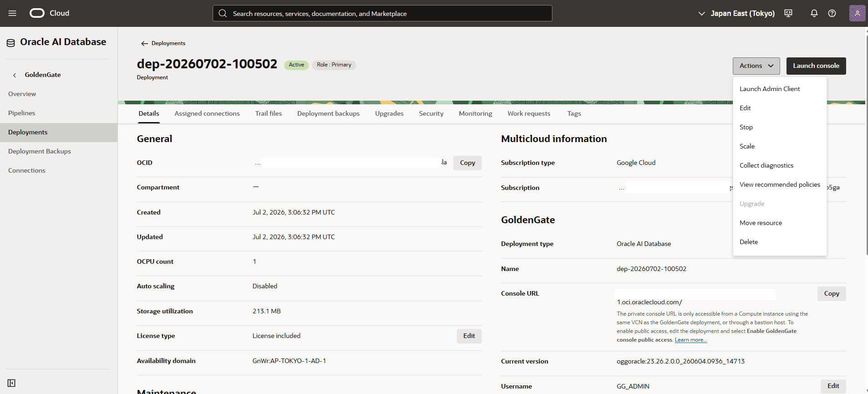Click the Deployments breadcrumb text
This screenshot has width=868, height=394.
pyautogui.click(x=168, y=43)
